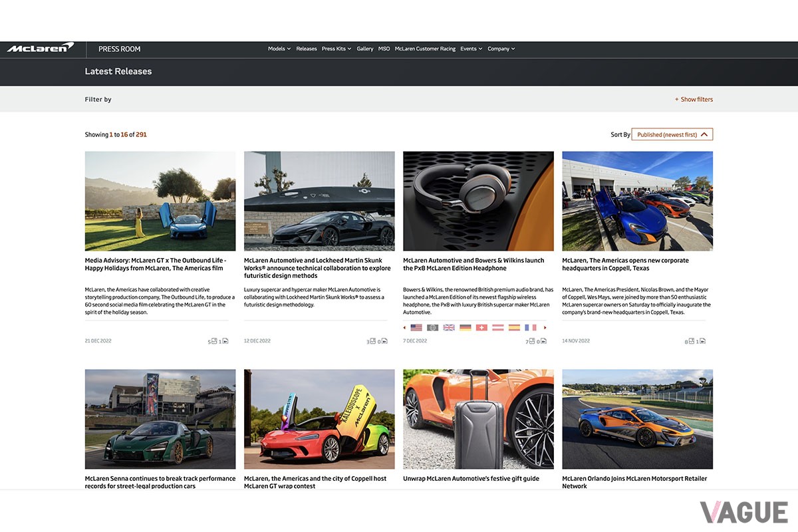Open the McLaren GT wrap contest headline
The width and height of the screenshot is (798, 532).
coord(315,482)
